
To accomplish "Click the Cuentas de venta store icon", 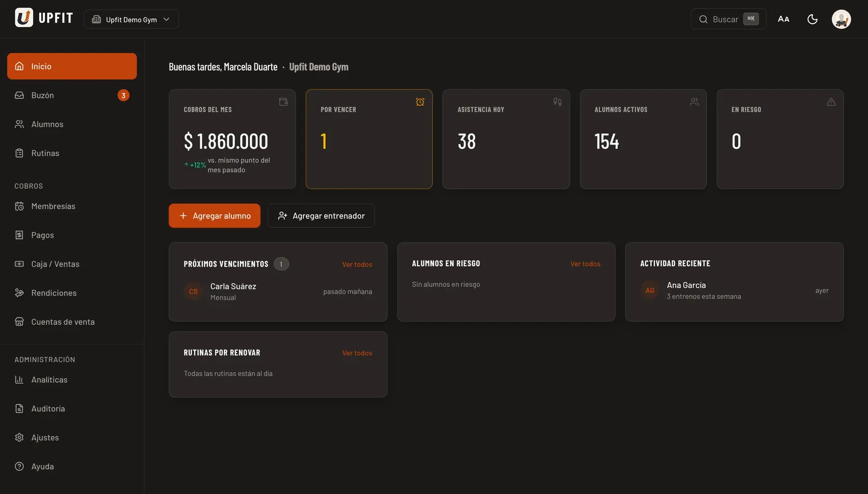I will click(19, 322).
